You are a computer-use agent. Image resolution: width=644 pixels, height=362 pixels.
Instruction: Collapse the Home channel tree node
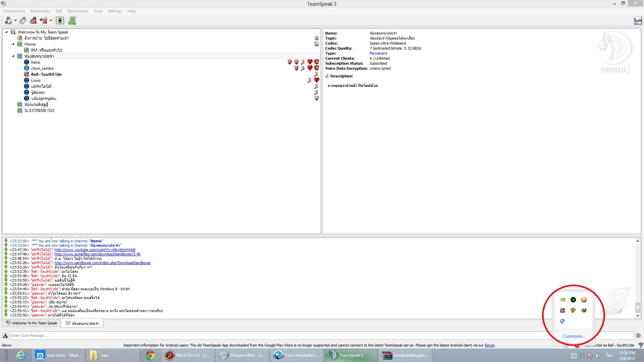click(x=13, y=44)
